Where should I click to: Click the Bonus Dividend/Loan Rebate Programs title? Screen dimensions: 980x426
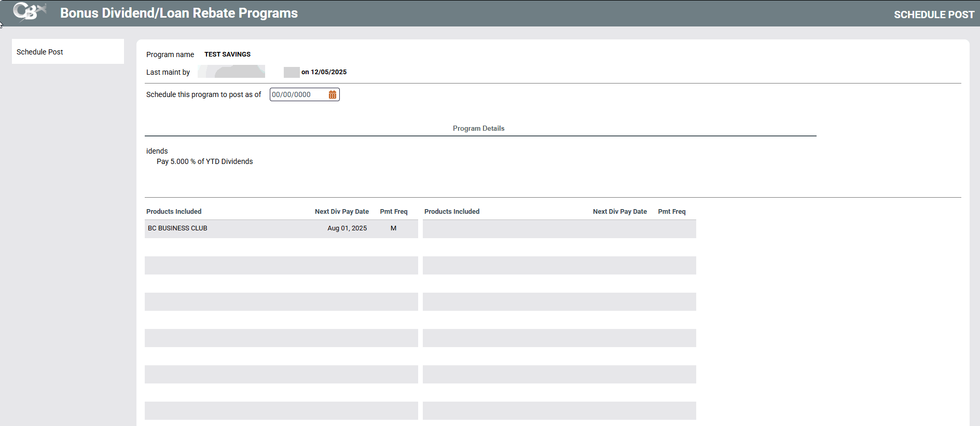tap(179, 13)
